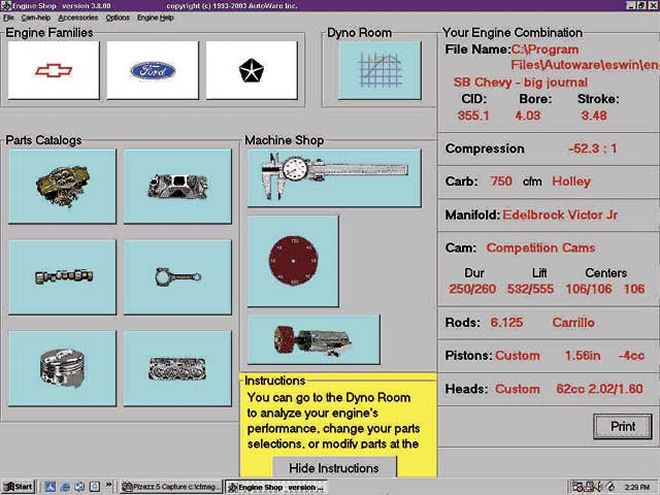Click Engine Shop taskbar button
Viewport: 660px width, 495px height.
276,487
